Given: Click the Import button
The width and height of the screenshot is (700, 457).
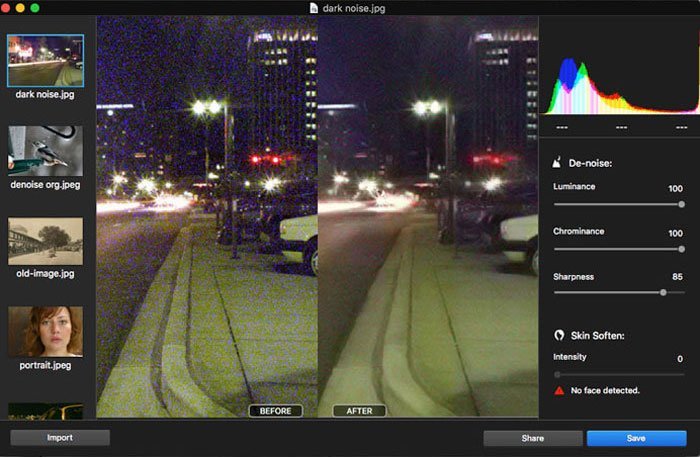Looking at the screenshot, I should (x=60, y=438).
